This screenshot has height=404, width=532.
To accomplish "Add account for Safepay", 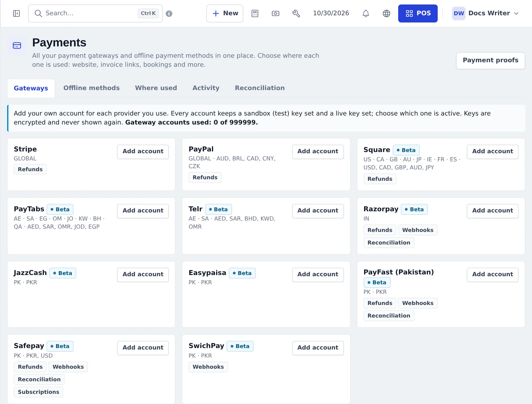I will [143, 348].
